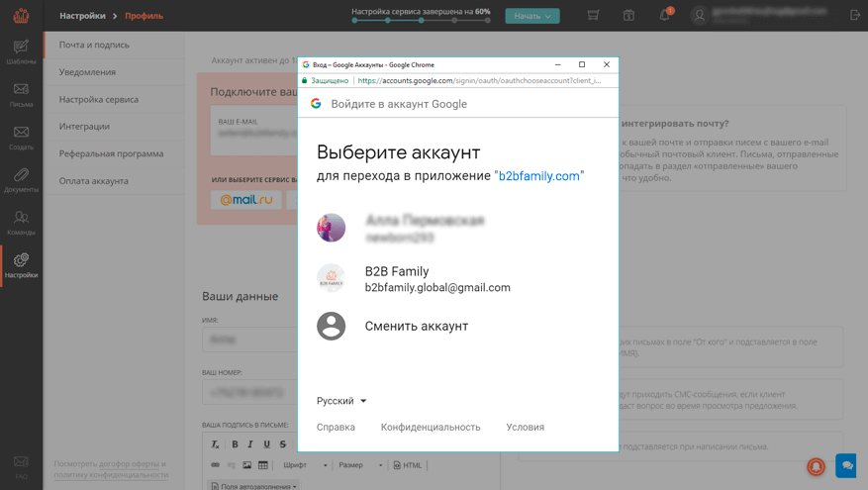The width and height of the screenshot is (868, 490).
Task: Clear formatting in the signature editor
Action: click(x=216, y=444)
